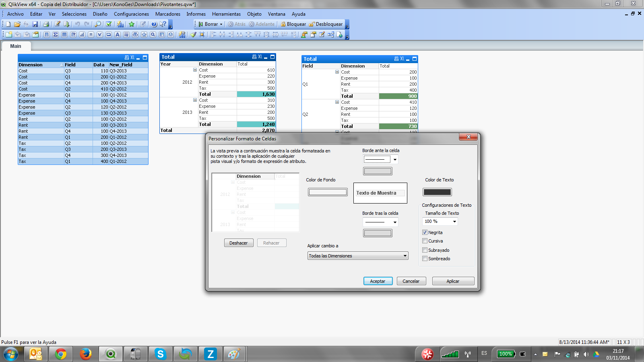Open the Marcadores menu

coord(168,14)
